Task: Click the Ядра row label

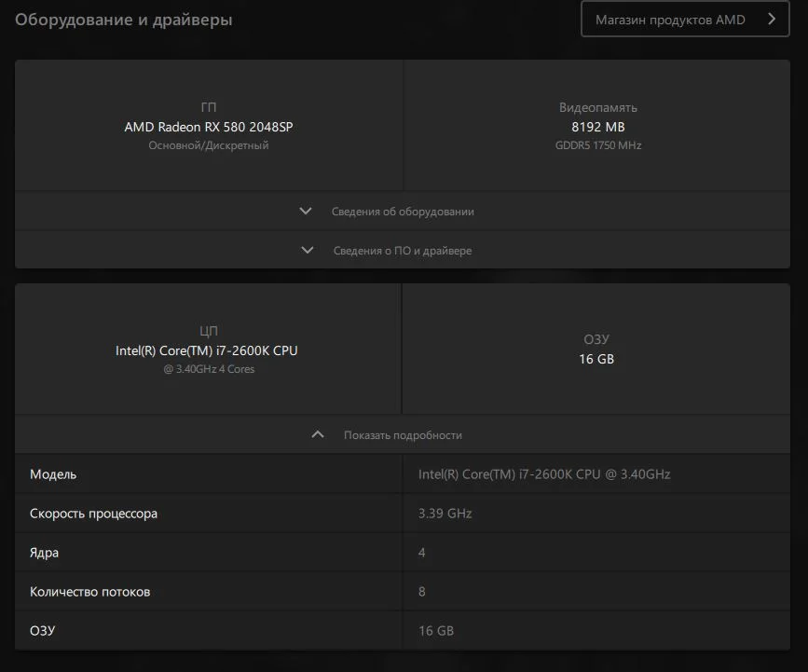Action: click(44, 553)
